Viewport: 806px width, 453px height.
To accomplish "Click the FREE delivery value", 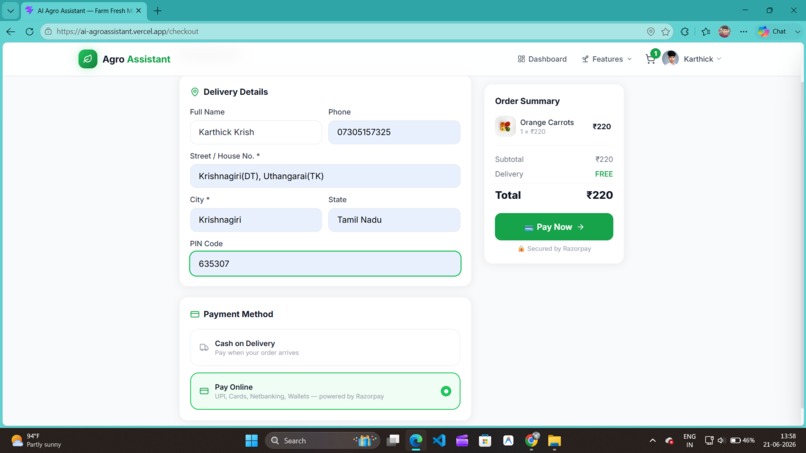I will coord(603,174).
